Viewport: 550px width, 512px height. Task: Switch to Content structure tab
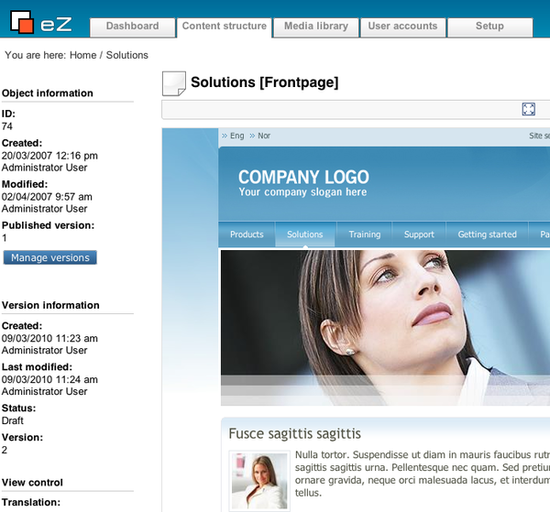(x=224, y=27)
